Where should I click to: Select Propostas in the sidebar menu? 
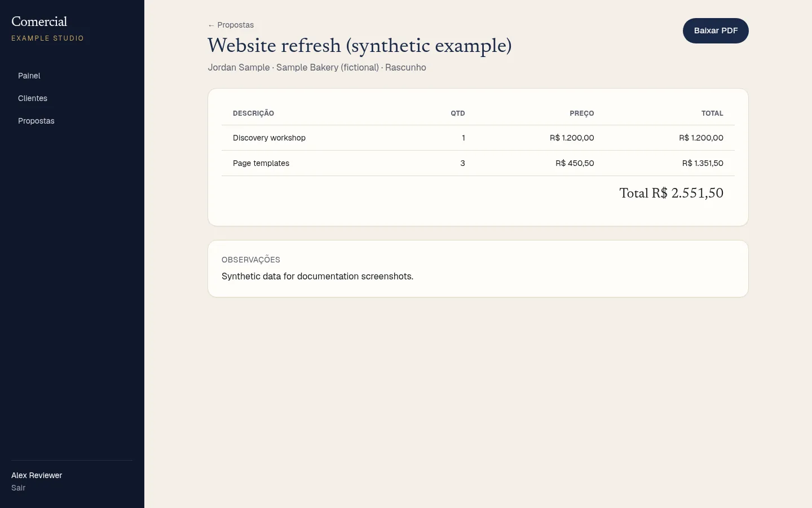tap(36, 121)
